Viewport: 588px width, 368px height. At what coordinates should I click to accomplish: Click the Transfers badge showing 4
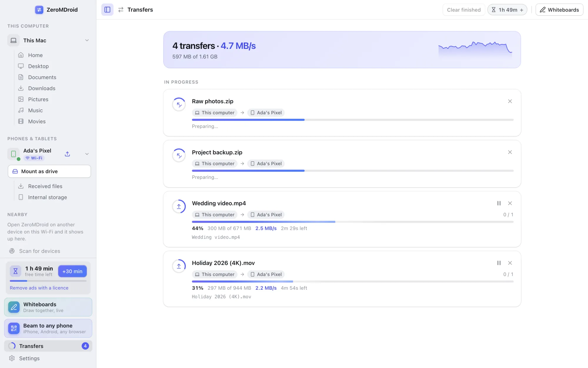pos(85,346)
